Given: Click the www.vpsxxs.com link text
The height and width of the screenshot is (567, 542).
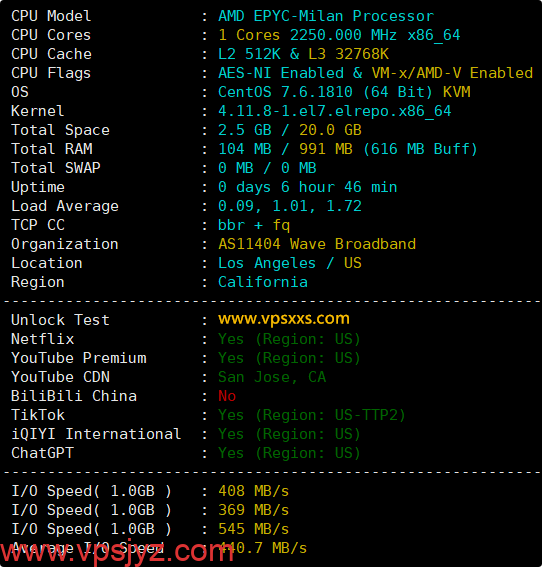Looking at the screenshot, I should pos(284,319).
